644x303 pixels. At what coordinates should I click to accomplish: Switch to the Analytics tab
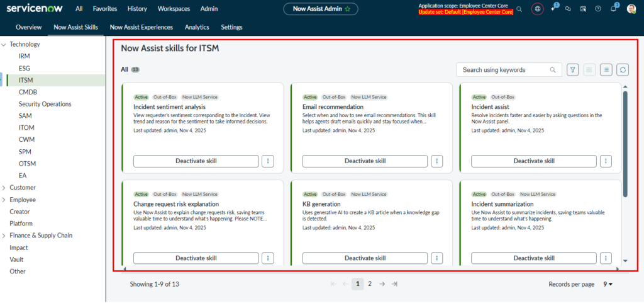point(197,27)
